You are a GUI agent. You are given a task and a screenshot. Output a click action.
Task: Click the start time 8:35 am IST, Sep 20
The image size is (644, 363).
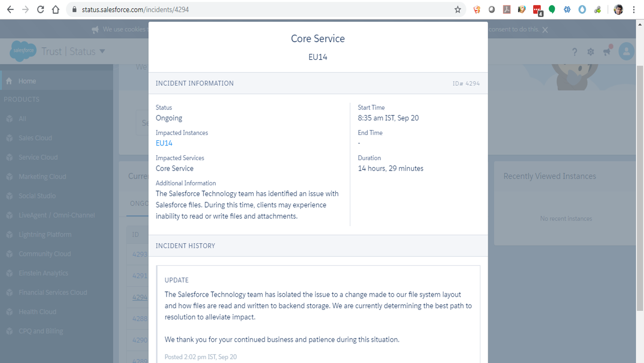coord(388,118)
